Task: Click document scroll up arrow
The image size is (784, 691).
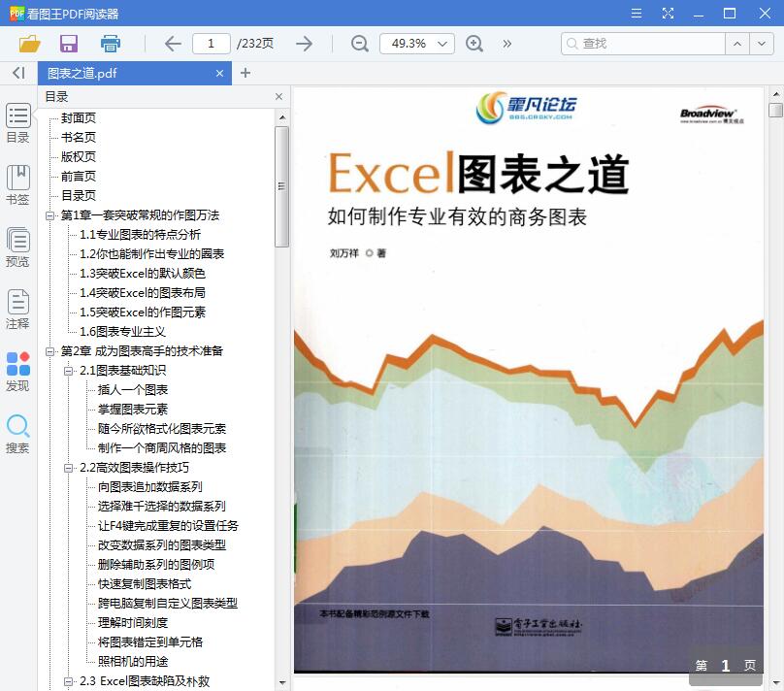Action: click(775, 94)
